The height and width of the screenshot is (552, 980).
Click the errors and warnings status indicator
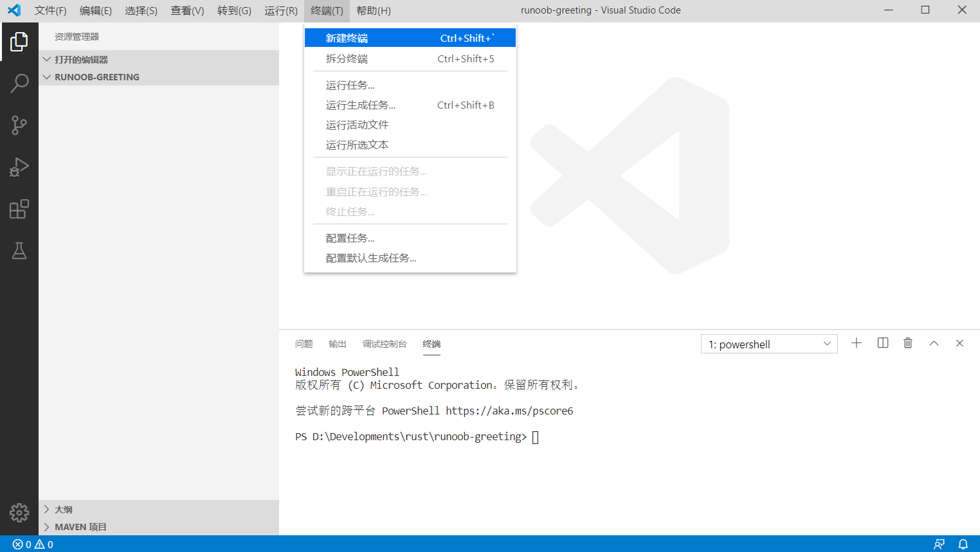click(x=33, y=544)
